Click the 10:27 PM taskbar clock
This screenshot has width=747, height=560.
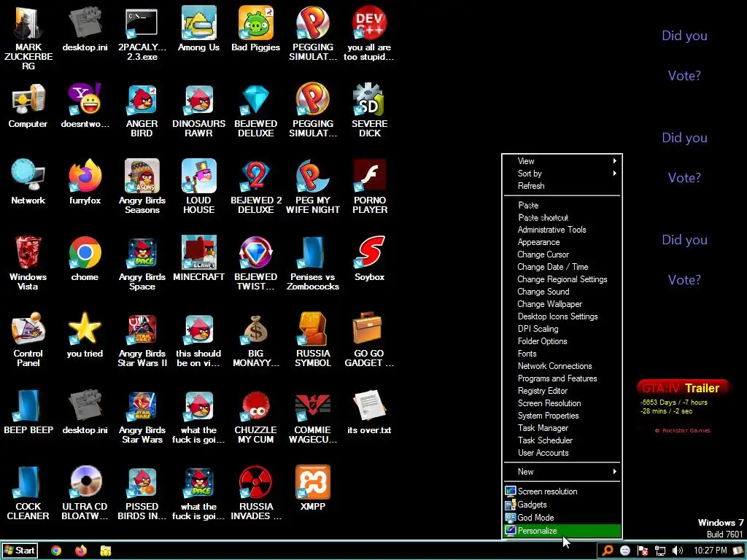click(x=711, y=551)
